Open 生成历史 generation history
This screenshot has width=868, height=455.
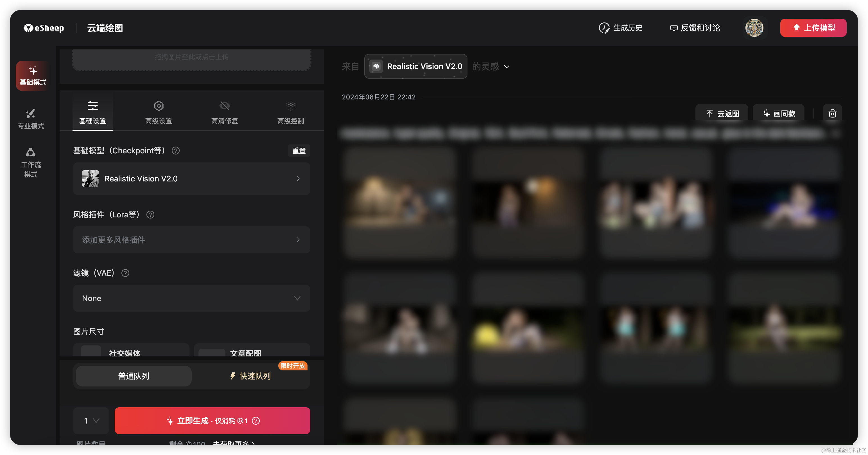click(x=620, y=28)
